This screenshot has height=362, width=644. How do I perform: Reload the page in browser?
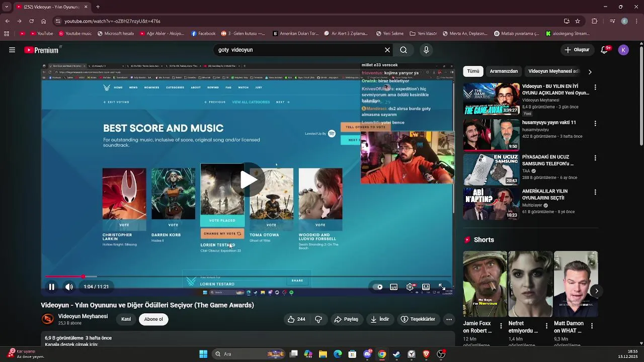click(31, 21)
